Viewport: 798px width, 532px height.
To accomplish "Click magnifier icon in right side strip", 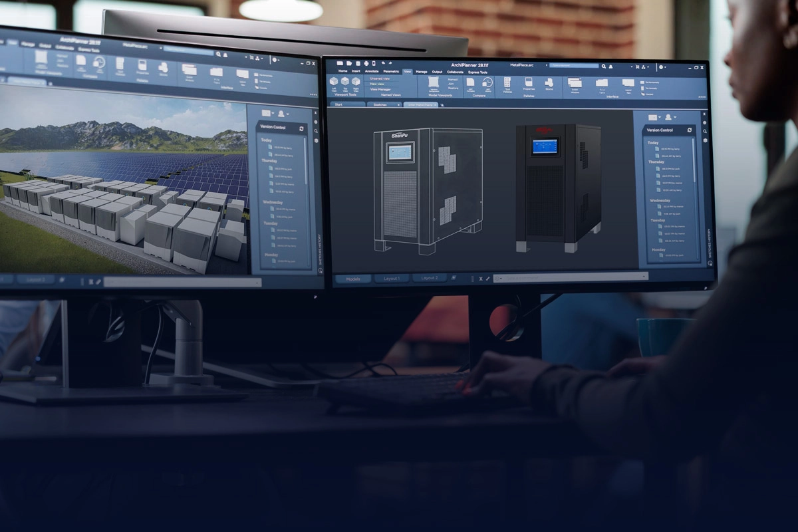I will 705,131.
